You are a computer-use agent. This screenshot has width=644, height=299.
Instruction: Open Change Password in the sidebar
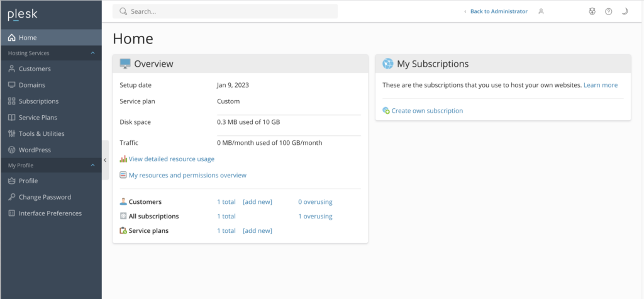tap(51, 197)
